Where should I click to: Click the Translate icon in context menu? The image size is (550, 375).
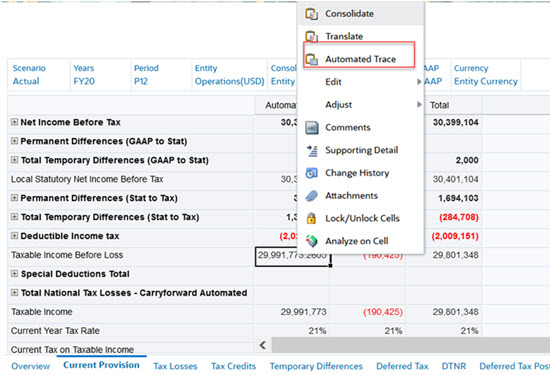tap(311, 36)
